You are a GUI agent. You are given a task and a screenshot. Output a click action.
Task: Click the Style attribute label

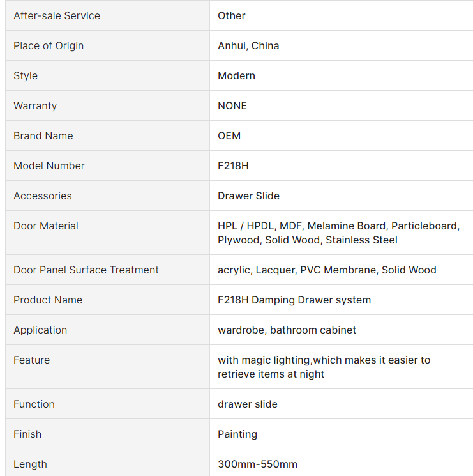26,75
